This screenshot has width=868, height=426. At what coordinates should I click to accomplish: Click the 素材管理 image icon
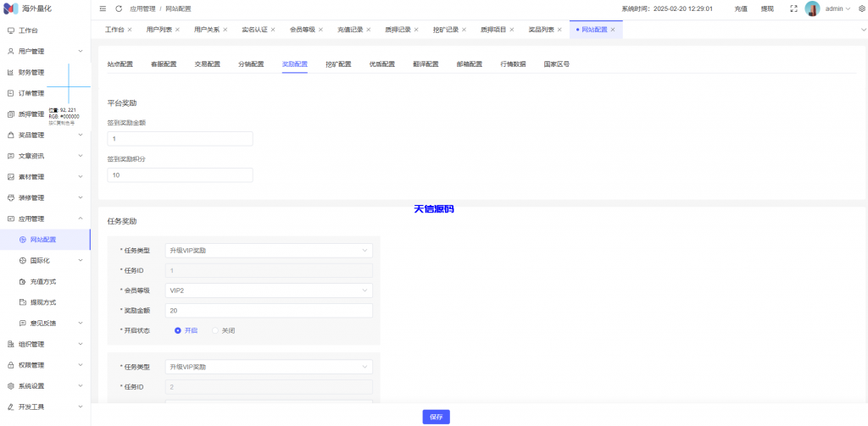pos(10,177)
